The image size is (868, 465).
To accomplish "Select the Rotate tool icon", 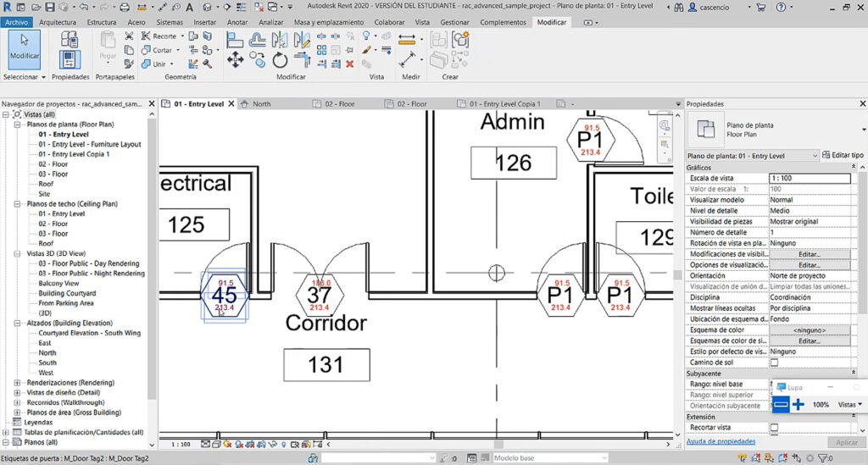I will pos(280,60).
